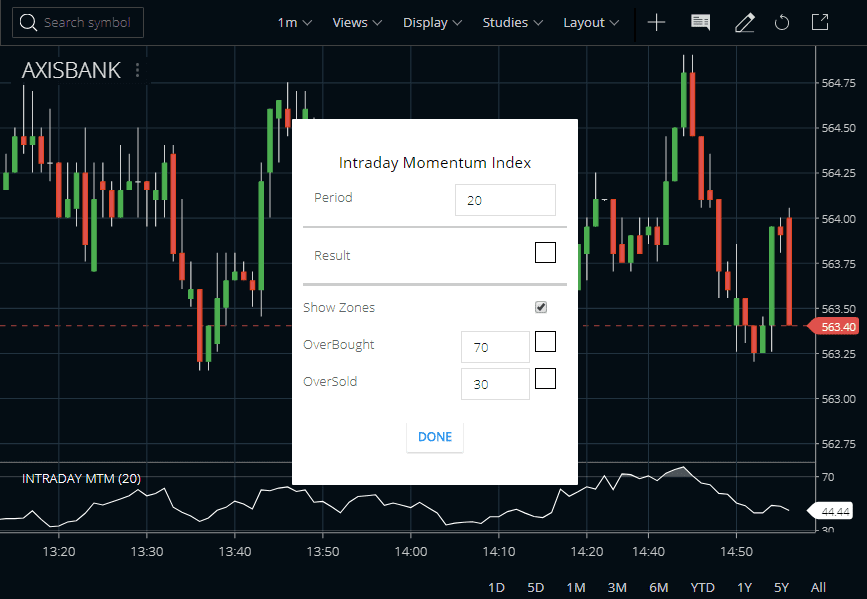Open the 1m interval dropdown
The width and height of the screenshot is (867, 599).
(x=293, y=22)
